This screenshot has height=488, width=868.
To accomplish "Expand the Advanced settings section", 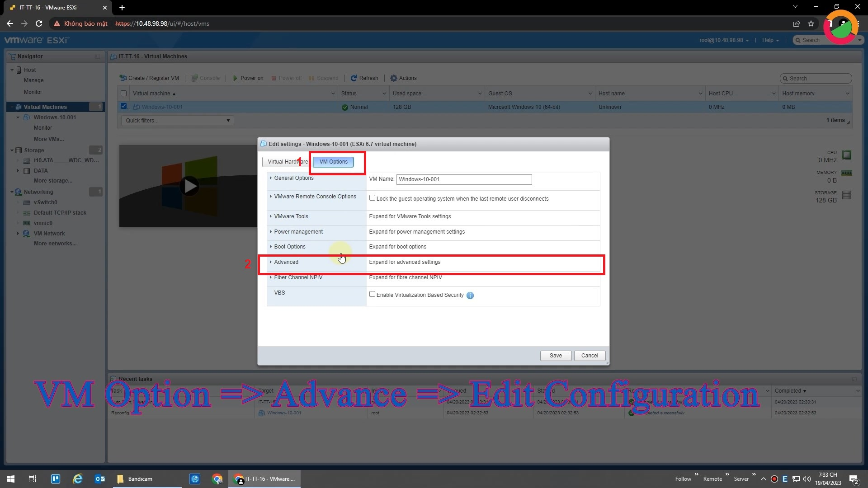I will pos(286,262).
